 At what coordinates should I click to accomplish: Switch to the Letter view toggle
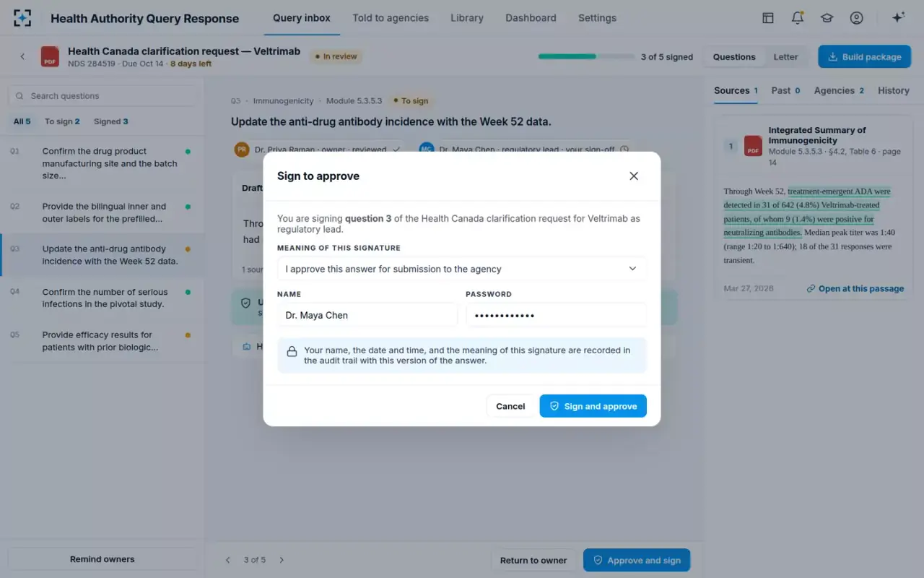[x=785, y=57]
